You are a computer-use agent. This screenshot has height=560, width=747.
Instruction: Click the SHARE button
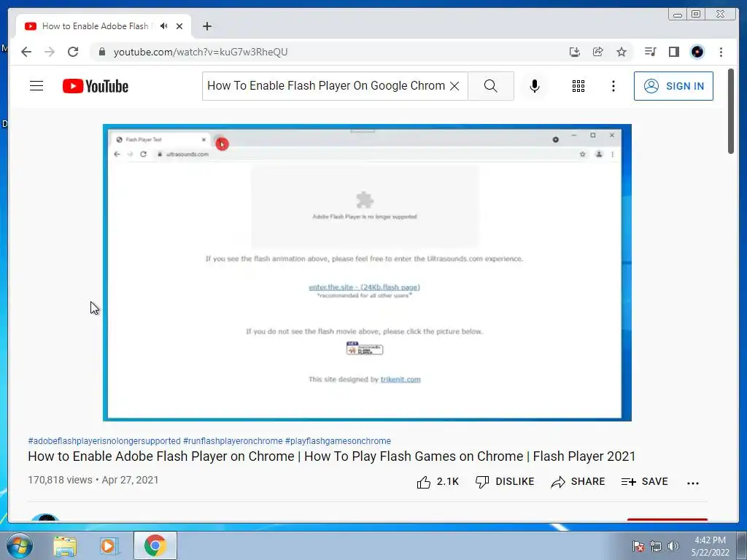(x=578, y=482)
